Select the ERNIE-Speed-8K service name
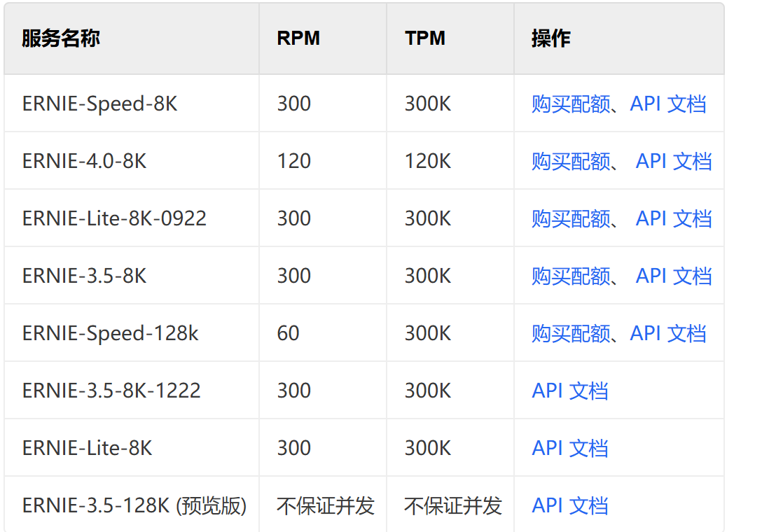Image resolution: width=762 pixels, height=532 pixels. pos(99,104)
